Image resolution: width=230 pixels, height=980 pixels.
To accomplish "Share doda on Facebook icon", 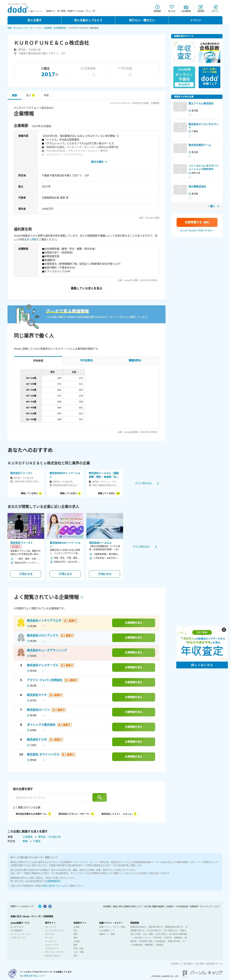I will pos(45,906).
